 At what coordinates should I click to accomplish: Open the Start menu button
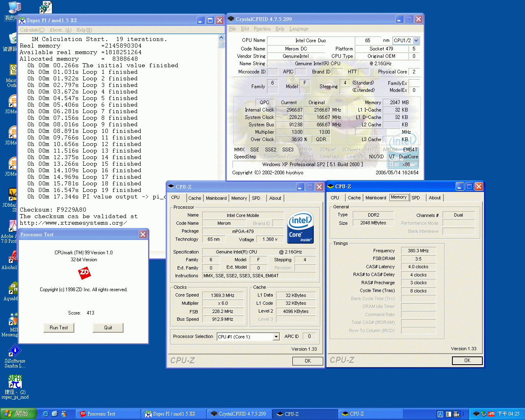point(18,414)
